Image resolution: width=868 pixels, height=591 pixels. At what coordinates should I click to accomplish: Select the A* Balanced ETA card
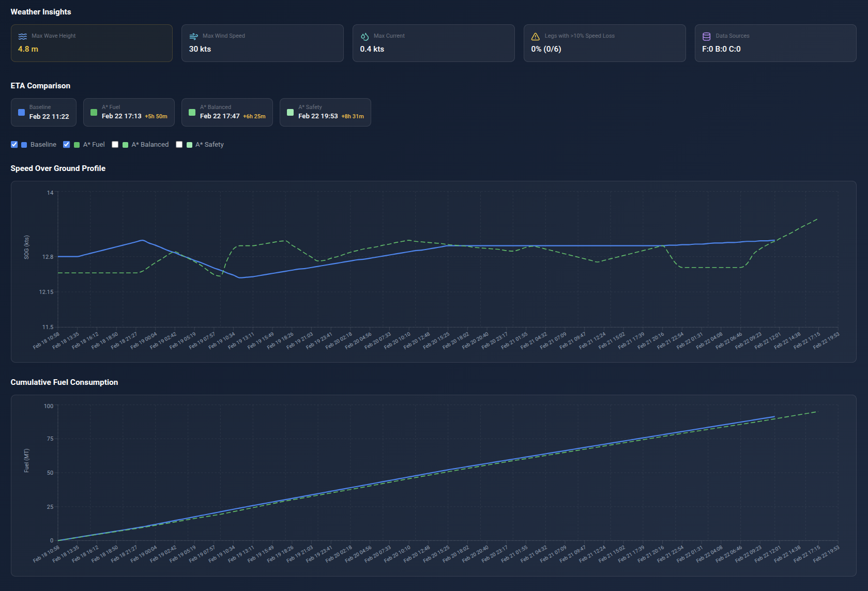227,112
